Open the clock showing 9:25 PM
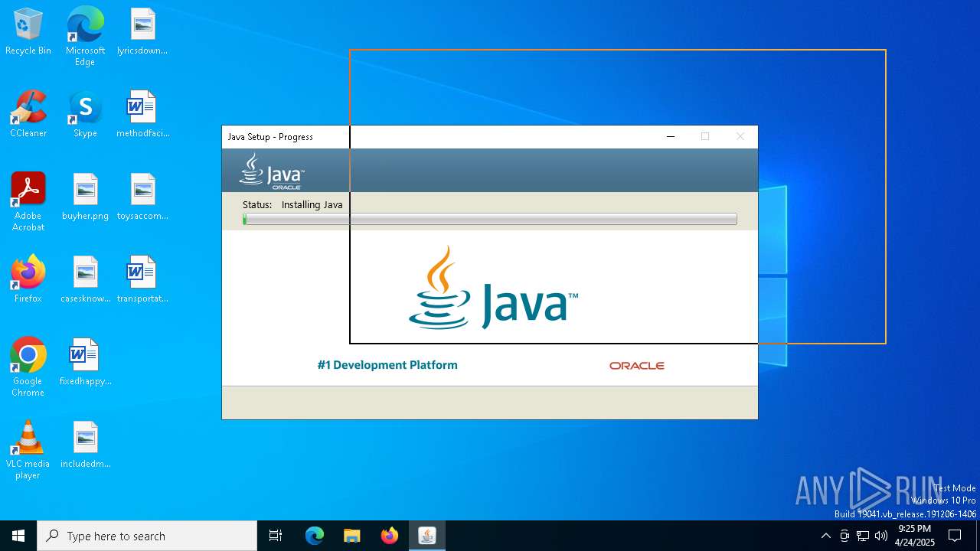This screenshot has width=980, height=551. click(915, 536)
